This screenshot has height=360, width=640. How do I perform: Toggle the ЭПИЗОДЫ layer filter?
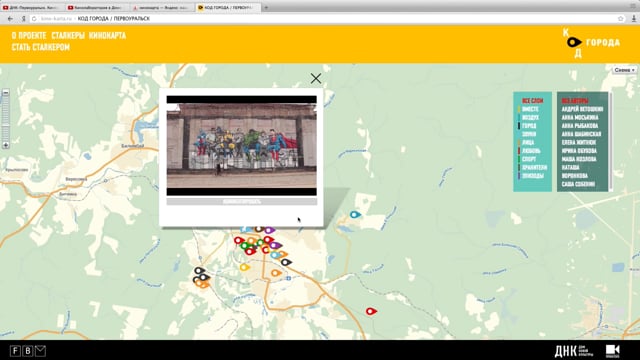pos(533,176)
